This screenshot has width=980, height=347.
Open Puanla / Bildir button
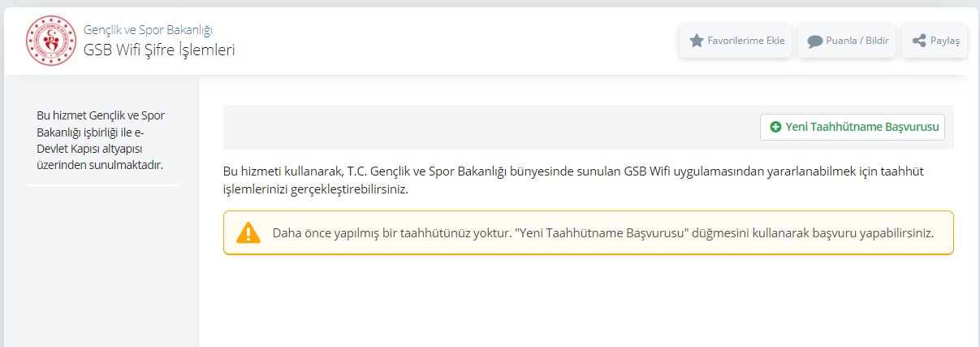(x=847, y=41)
